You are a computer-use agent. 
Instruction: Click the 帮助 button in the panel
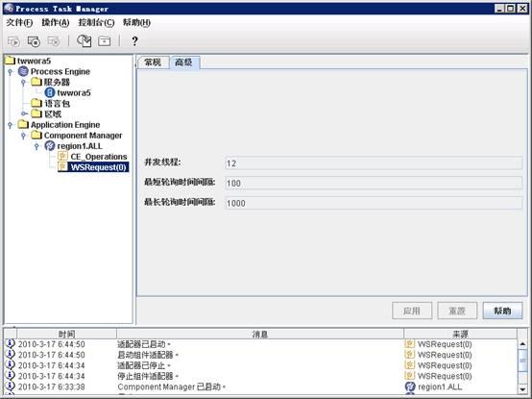(502, 311)
